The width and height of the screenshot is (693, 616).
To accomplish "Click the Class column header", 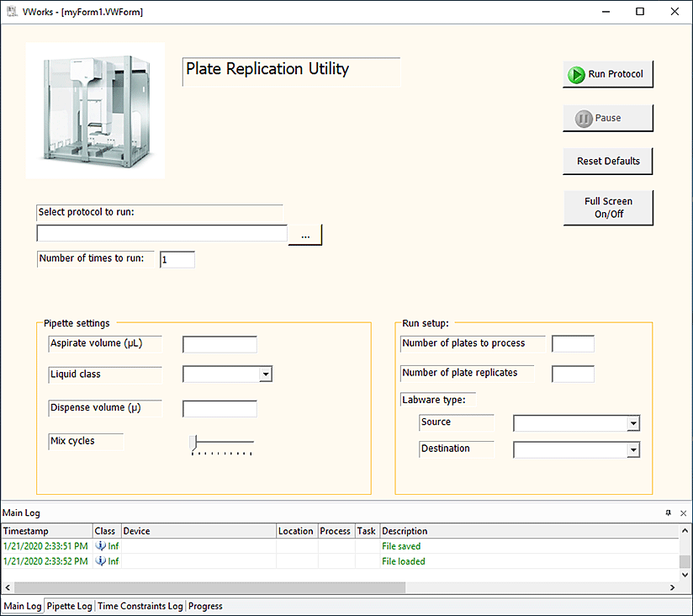I will click(x=107, y=531).
